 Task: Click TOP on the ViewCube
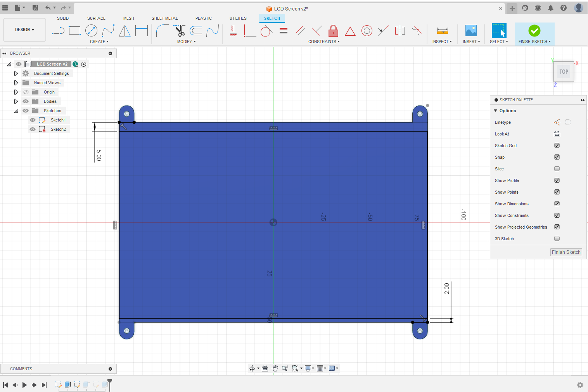(564, 71)
